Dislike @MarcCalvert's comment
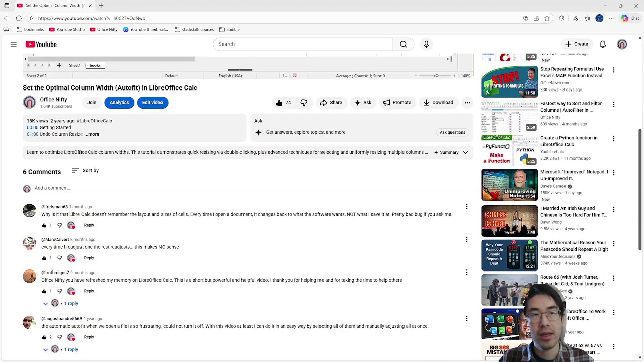 point(59,258)
